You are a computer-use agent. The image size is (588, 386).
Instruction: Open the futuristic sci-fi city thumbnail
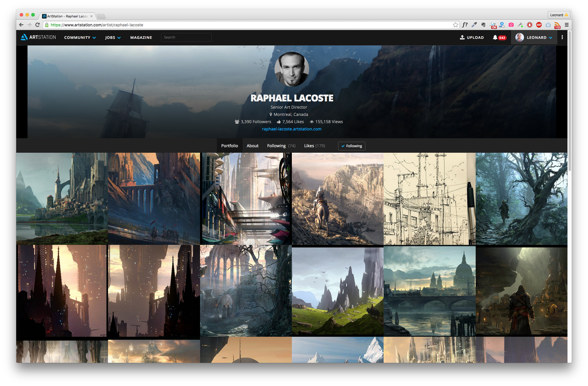point(246,199)
